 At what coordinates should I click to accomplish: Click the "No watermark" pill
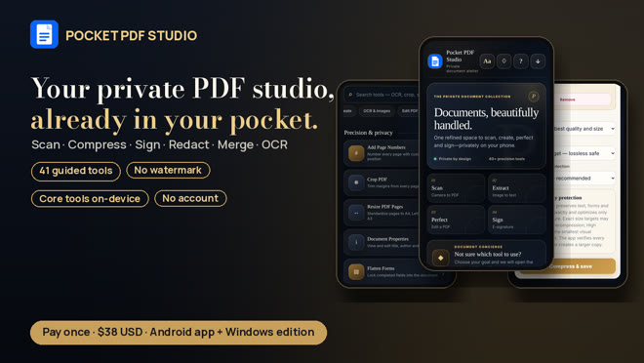[168, 170]
